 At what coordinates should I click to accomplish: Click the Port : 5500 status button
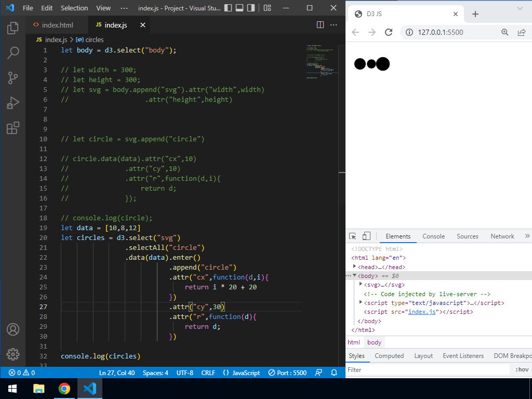point(287,373)
